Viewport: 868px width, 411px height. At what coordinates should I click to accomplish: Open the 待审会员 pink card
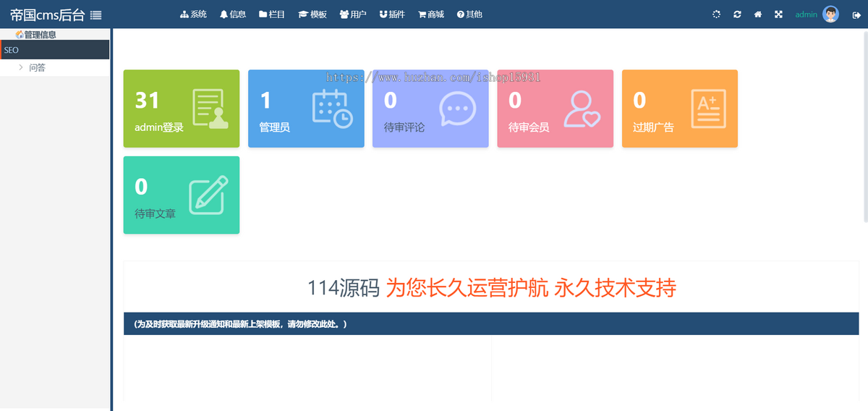[555, 109]
